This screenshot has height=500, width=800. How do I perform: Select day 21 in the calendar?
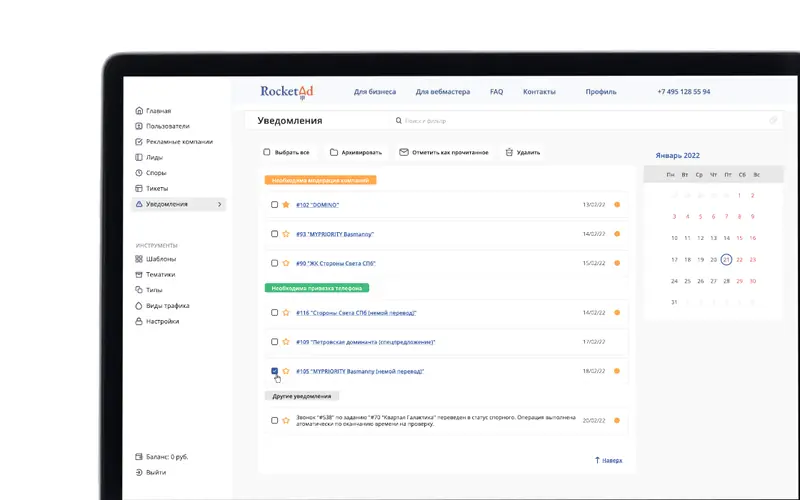coord(726,260)
